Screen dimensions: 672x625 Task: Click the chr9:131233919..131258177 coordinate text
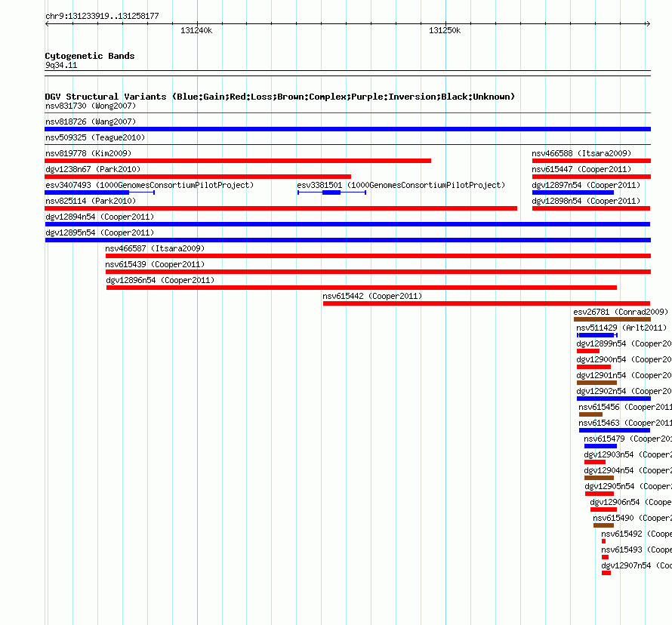(x=102, y=16)
